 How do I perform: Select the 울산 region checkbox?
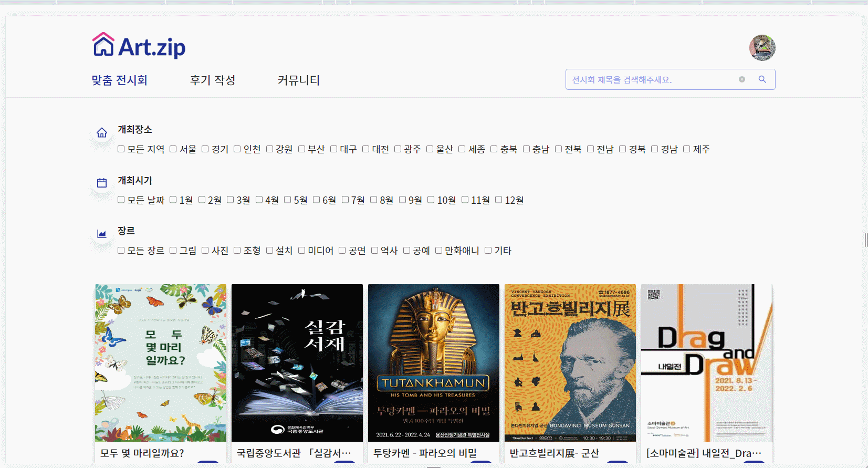click(x=430, y=149)
